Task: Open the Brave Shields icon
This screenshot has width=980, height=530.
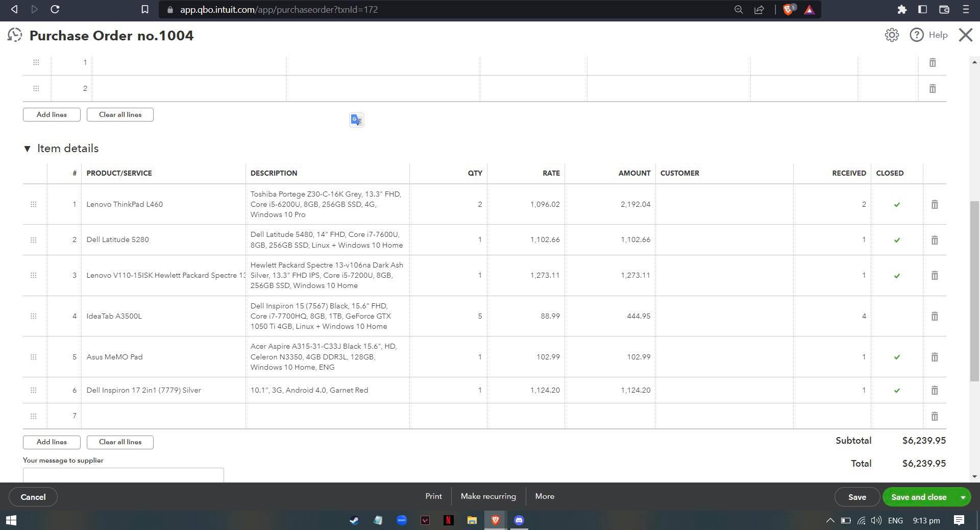Action: [789, 9]
